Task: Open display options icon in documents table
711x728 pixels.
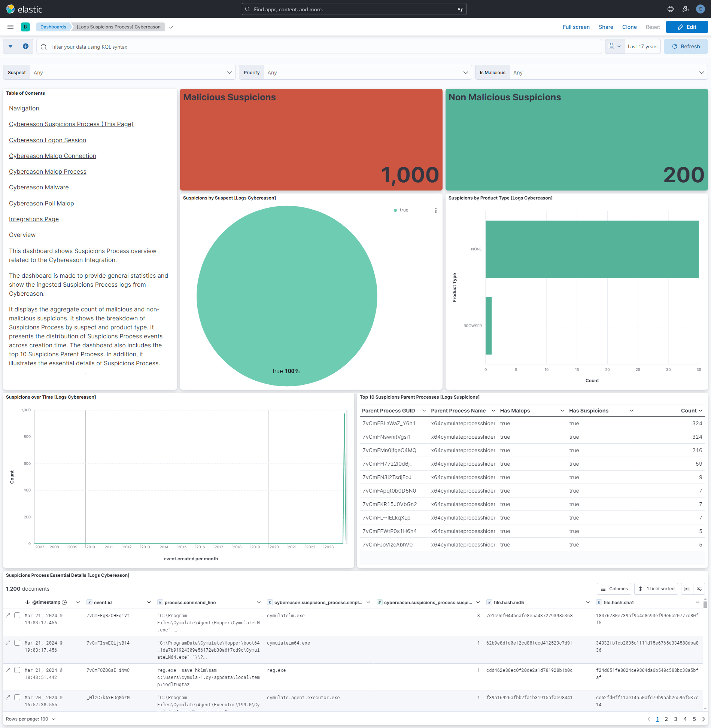Action: click(700, 588)
